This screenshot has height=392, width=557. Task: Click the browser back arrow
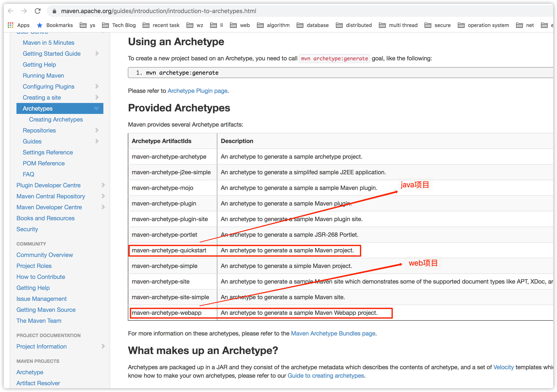pyautogui.click(x=11, y=11)
